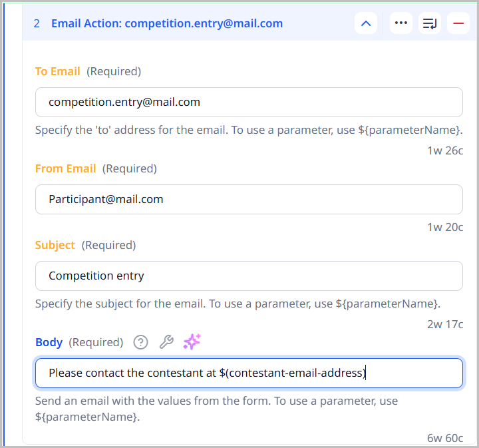479x448 pixels.
Task: Open the Body help question-mark icon
Action: click(140, 342)
